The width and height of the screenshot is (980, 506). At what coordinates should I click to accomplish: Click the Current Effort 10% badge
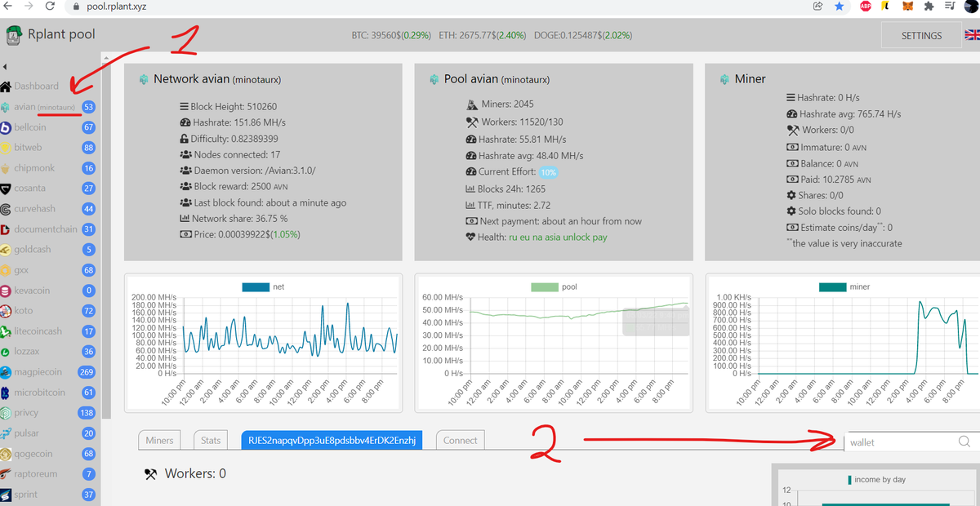coord(547,172)
